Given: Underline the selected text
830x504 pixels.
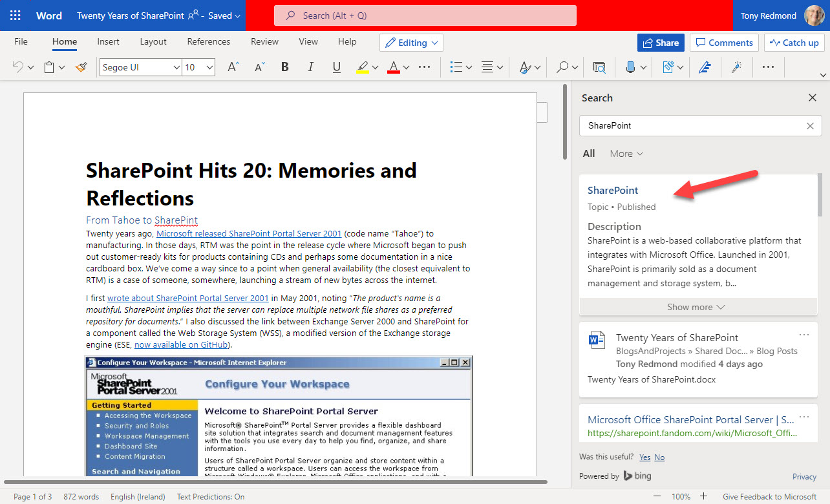Looking at the screenshot, I should (x=336, y=67).
